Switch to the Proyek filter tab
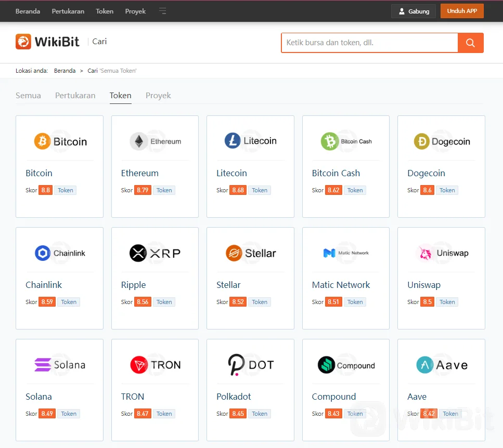Image resolution: width=503 pixels, height=448 pixels. 158,96
